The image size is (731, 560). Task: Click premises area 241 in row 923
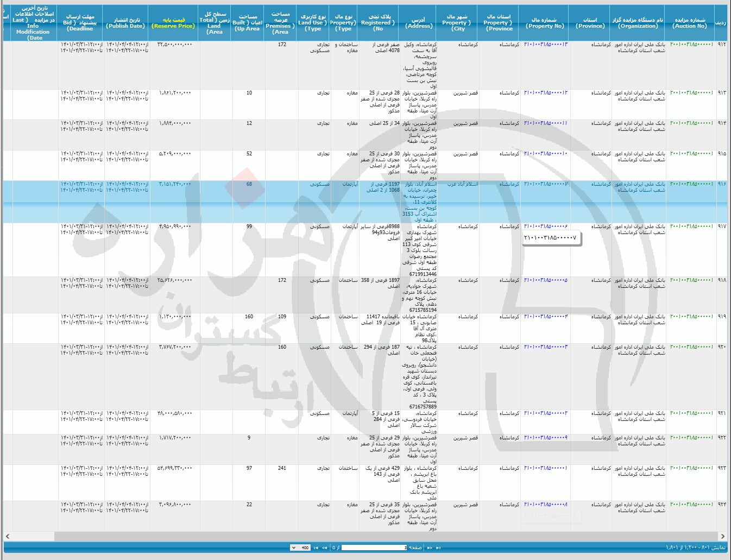pyautogui.click(x=282, y=468)
